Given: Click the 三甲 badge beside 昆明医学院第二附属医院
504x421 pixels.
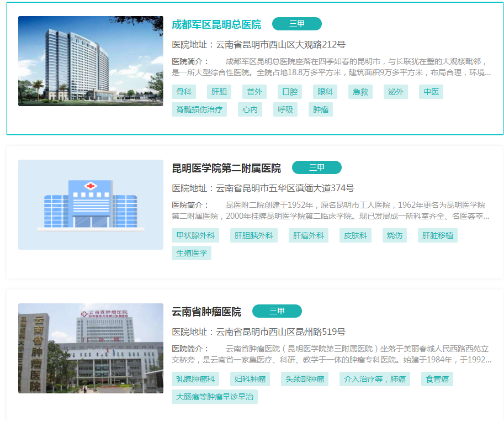Looking at the screenshot, I should 317,167.
